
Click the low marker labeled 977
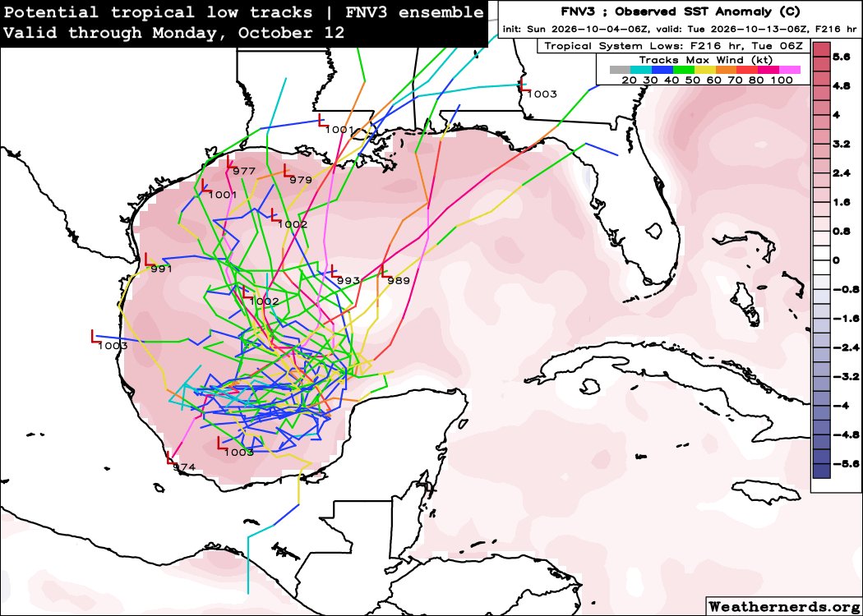click(x=231, y=163)
